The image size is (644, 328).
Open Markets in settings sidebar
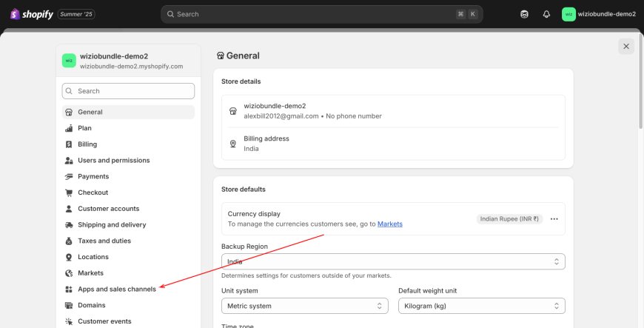(x=128, y=273)
